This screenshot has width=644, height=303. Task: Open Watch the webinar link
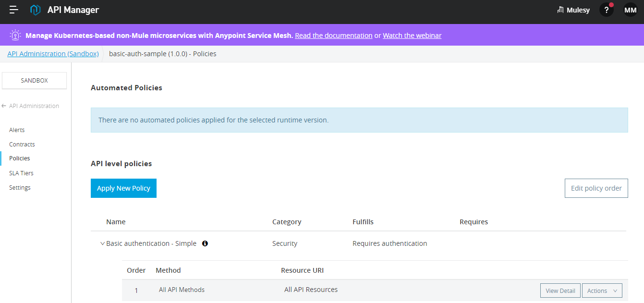pos(412,36)
